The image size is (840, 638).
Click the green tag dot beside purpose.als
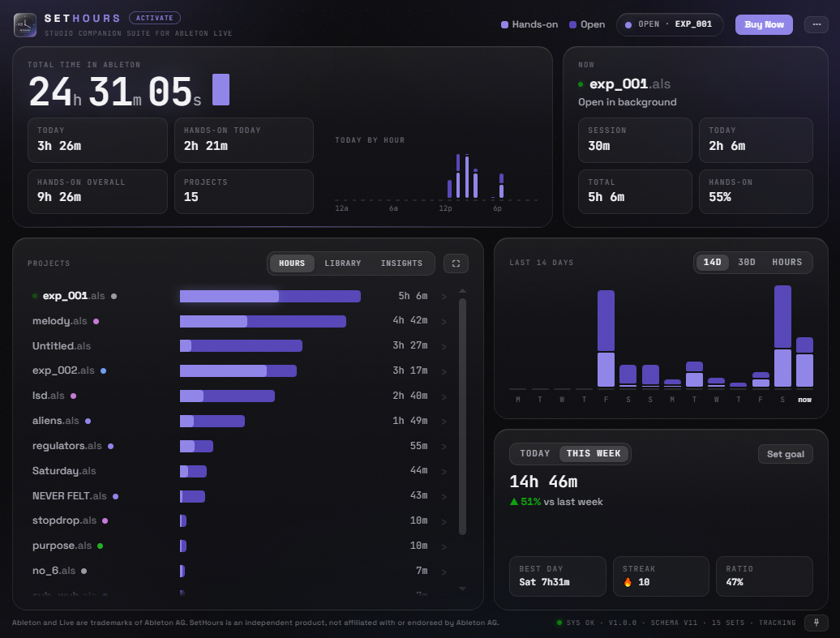coord(101,546)
